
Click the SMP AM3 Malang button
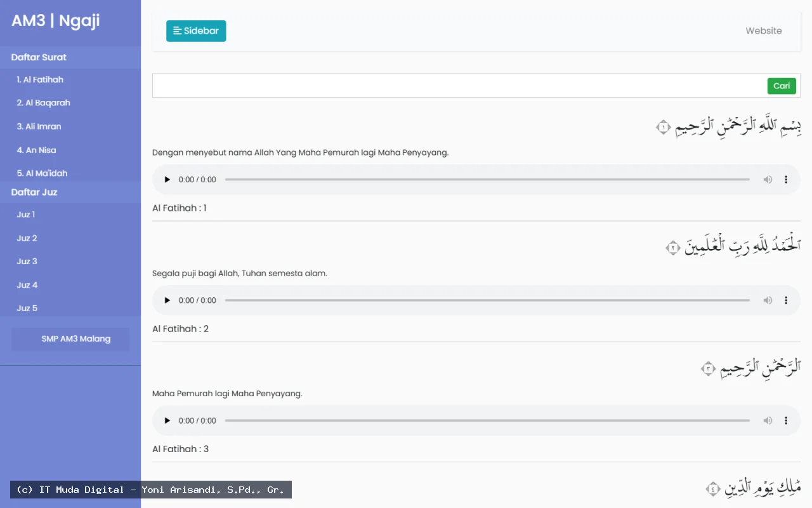[70, 339]
